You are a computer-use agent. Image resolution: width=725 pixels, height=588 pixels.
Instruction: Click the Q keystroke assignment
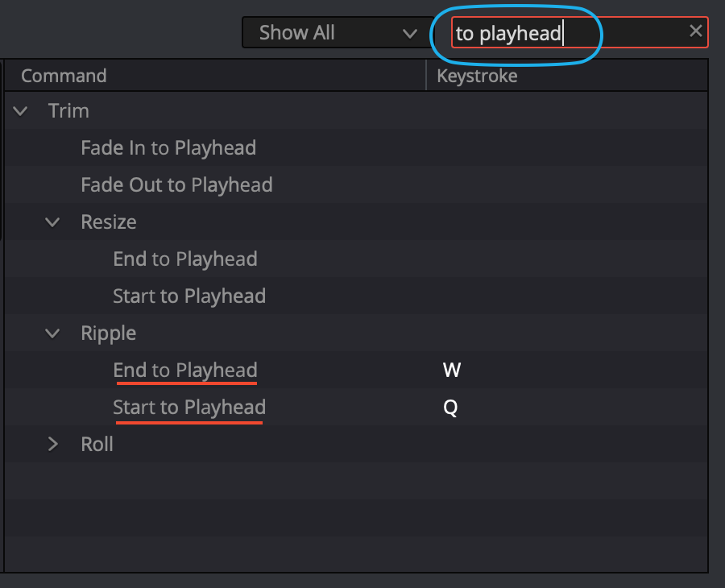tap(450, 408)
